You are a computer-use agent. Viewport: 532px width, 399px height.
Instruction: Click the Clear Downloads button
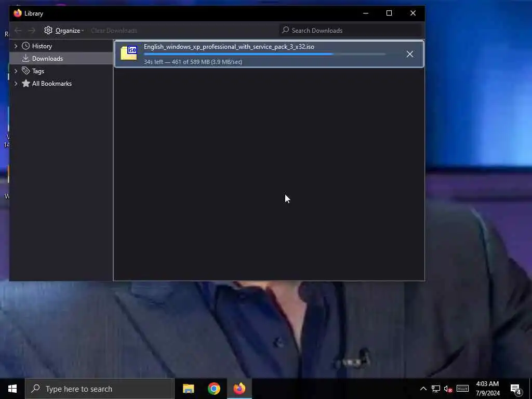click(114, 31)
